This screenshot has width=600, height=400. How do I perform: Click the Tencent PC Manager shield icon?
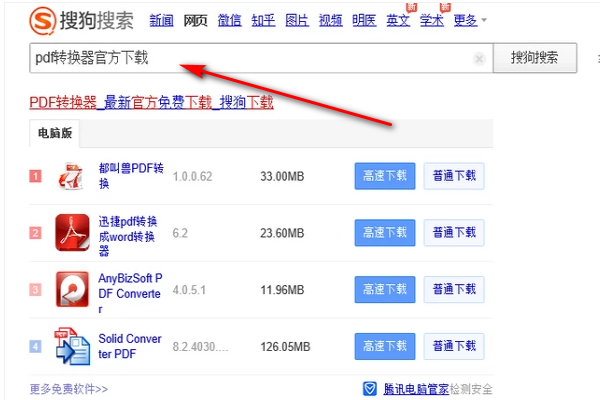[370, 389]
